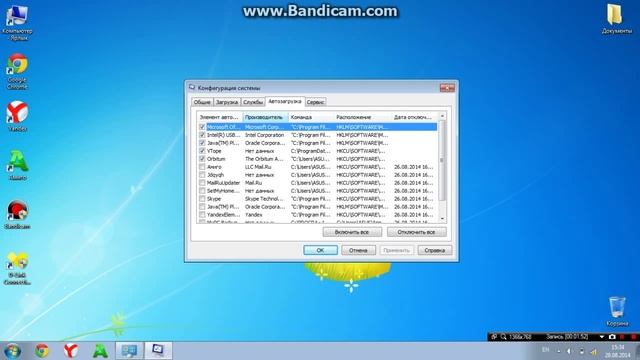
Task: Click the EN language indicator
Action: point(545,350)
